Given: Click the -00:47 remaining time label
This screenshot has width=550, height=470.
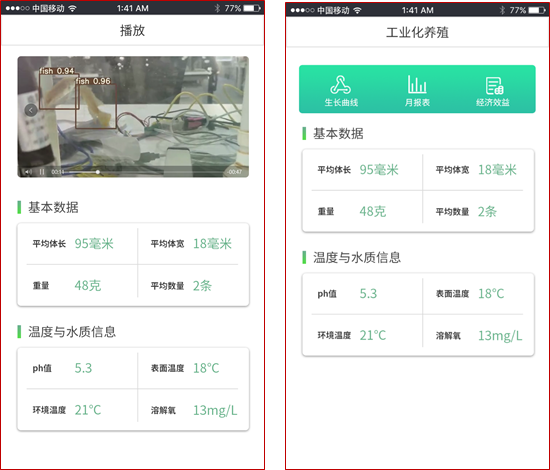Looking at the screenshot, I should pos(234,172).
